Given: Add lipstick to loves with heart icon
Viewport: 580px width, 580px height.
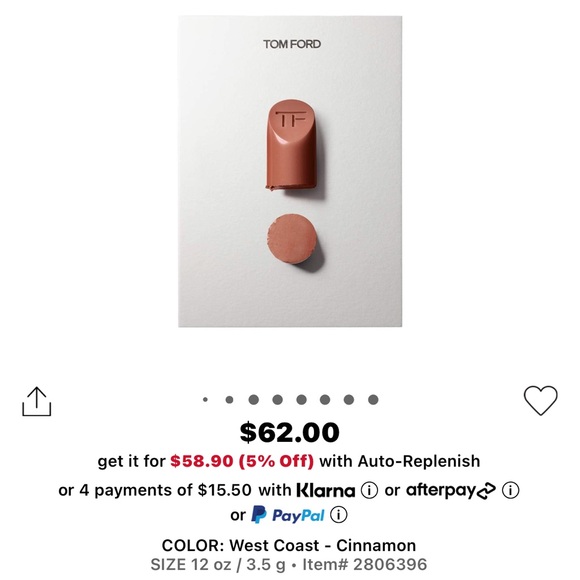Looking at the screenshot, I should pyautogui.click(x=540, y=401).
